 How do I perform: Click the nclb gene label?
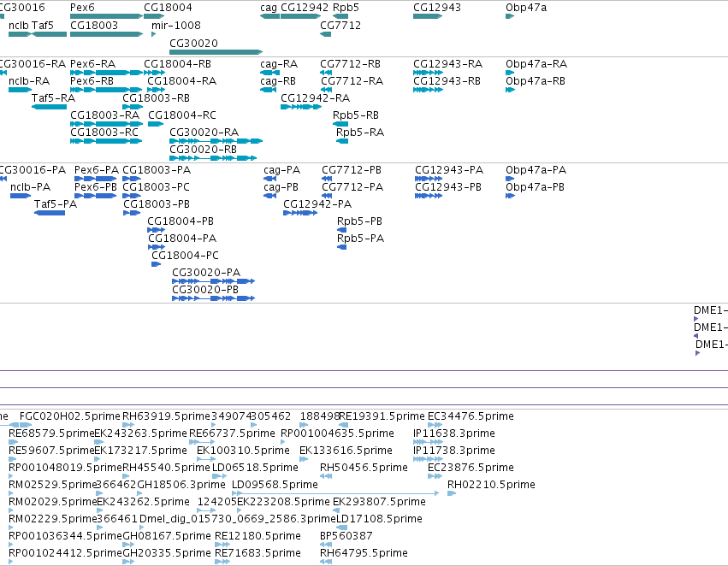coord(19,25)
